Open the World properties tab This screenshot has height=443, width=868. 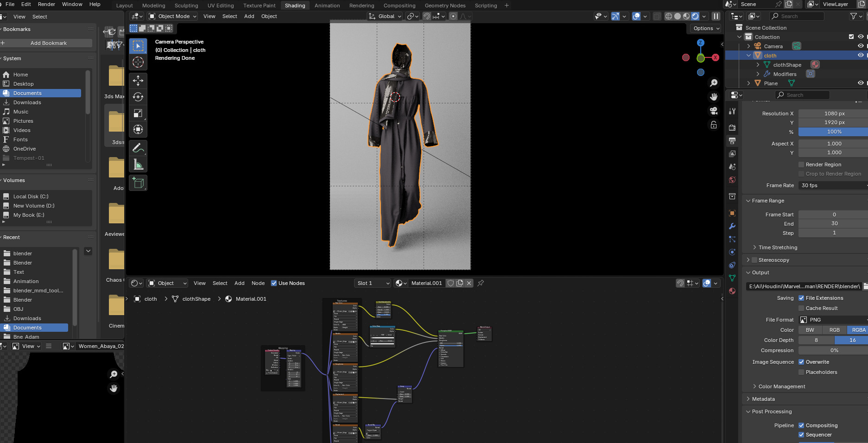[732, 180]
